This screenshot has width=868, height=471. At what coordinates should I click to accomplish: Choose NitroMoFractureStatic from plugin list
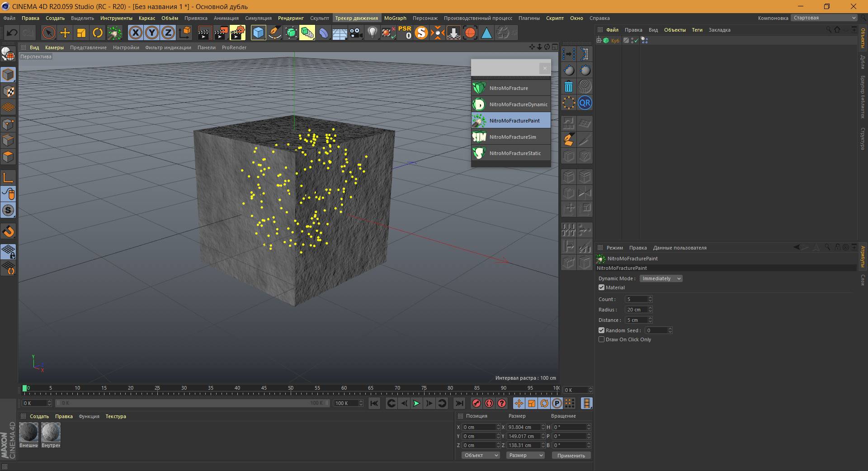coord(511,153)
